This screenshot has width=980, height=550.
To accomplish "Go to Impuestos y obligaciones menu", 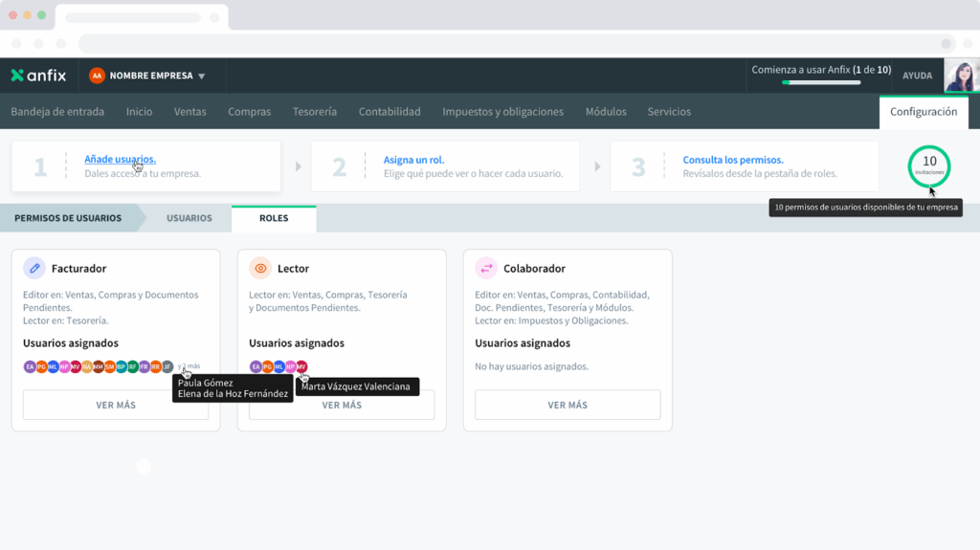I will (x=502, y=112).
